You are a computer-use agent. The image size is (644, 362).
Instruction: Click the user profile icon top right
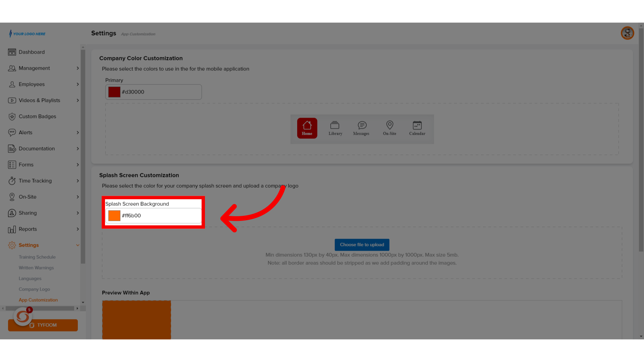coord(628,33)
